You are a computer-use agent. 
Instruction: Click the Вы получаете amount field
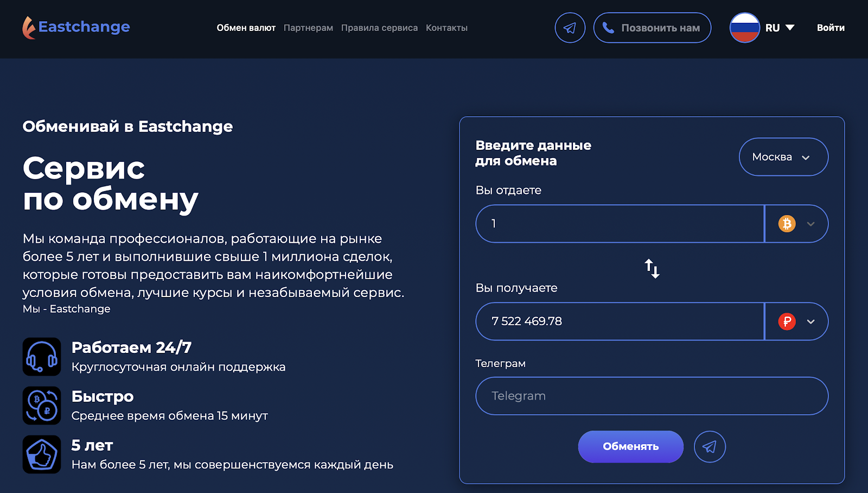coord(620,321)
